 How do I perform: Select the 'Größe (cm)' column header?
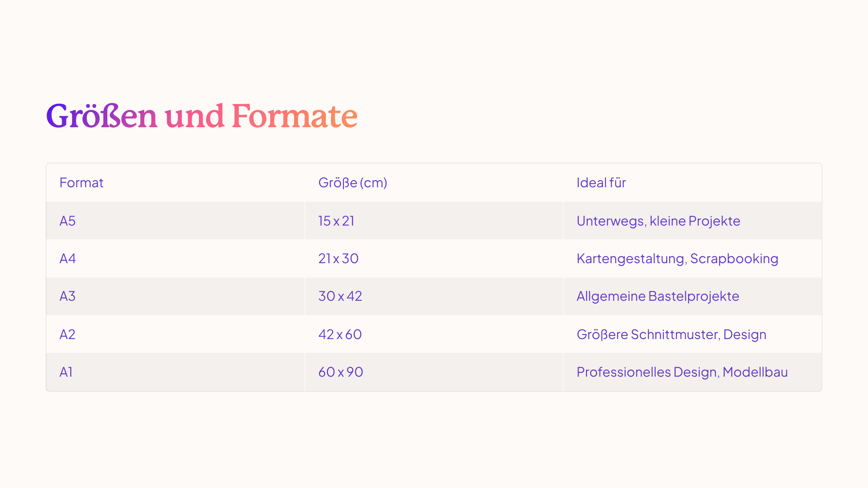(353, 183)
